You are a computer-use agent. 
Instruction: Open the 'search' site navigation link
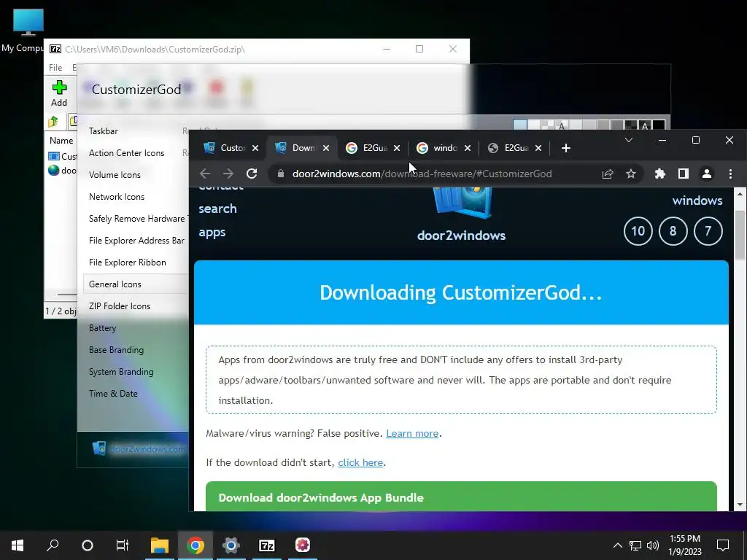click(217, 209)
